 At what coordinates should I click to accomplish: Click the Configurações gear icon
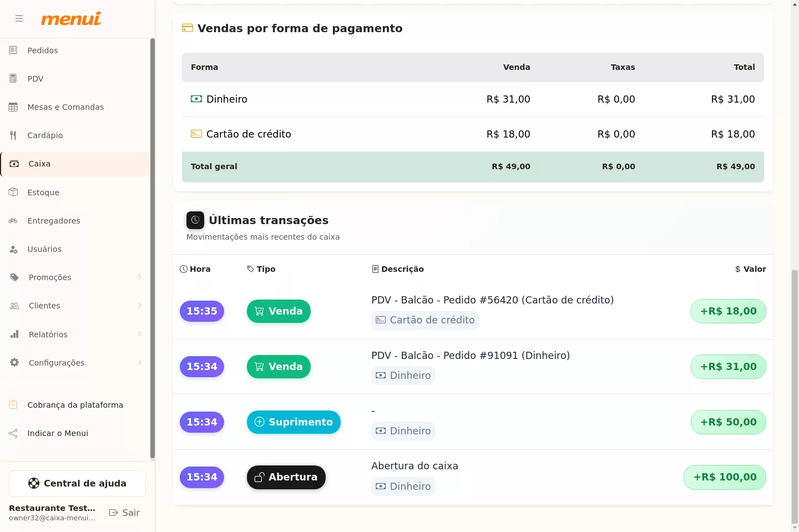(x=14, y=363)
